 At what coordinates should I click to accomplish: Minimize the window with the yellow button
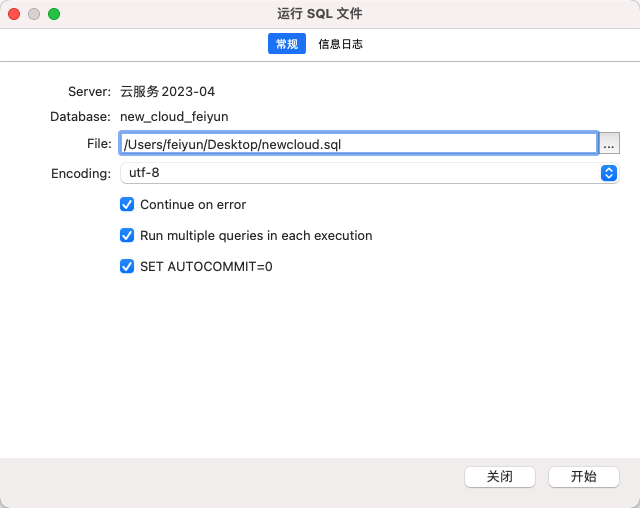click(34, 14)
